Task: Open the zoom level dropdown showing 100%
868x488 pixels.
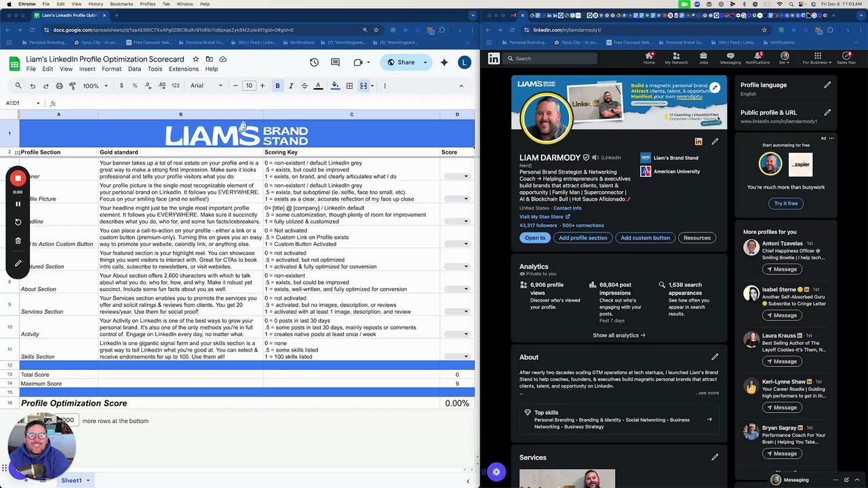Action: [x=95, y=86]
